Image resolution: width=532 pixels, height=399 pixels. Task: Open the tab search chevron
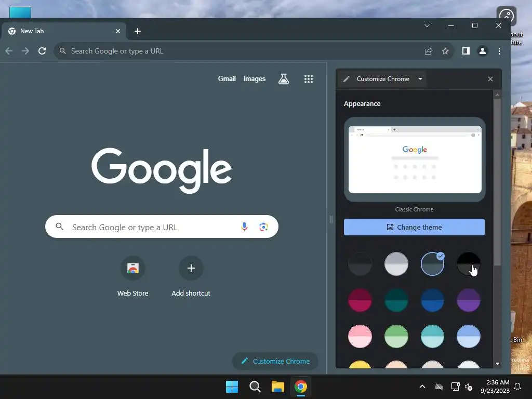click(427, 25)
